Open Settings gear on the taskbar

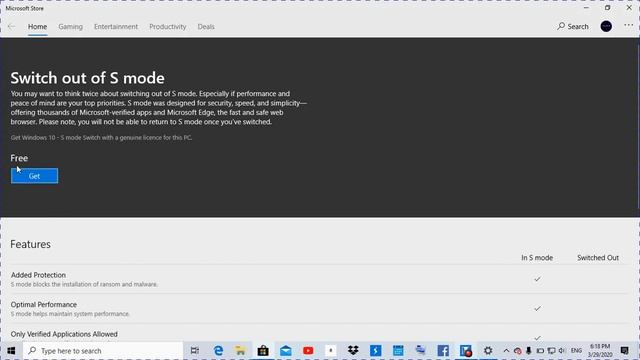(x=488, y=351)
